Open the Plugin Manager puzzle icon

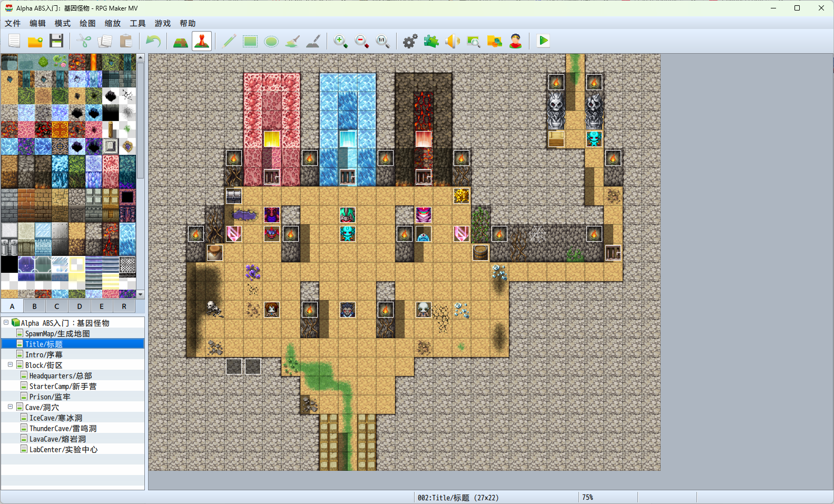[x=431, y=41]
